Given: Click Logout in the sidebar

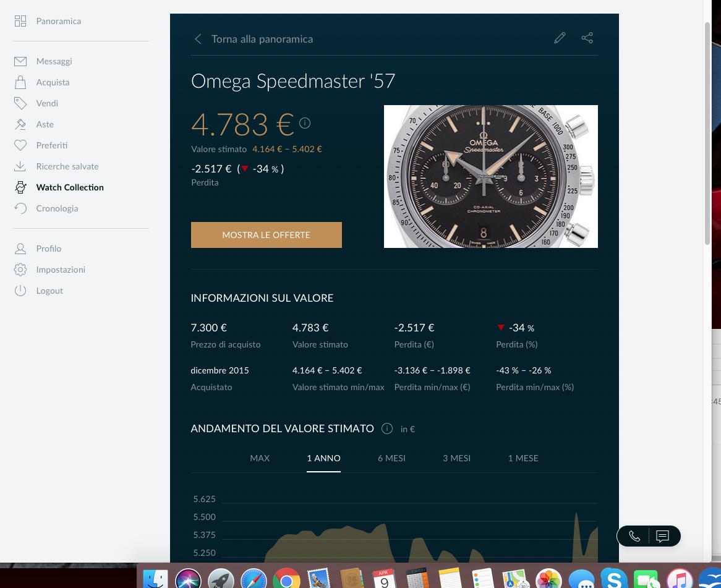Looking at the screenshot, I should (49, 291).
